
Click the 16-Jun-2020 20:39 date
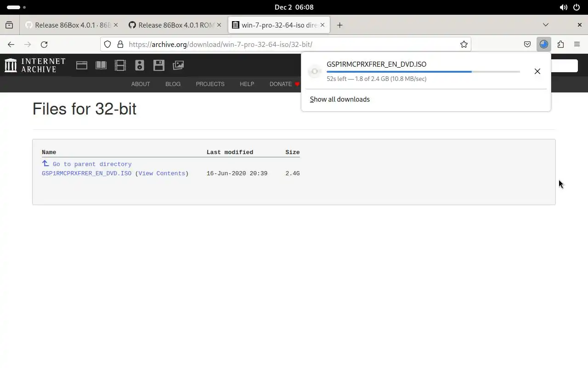point(237,173)
